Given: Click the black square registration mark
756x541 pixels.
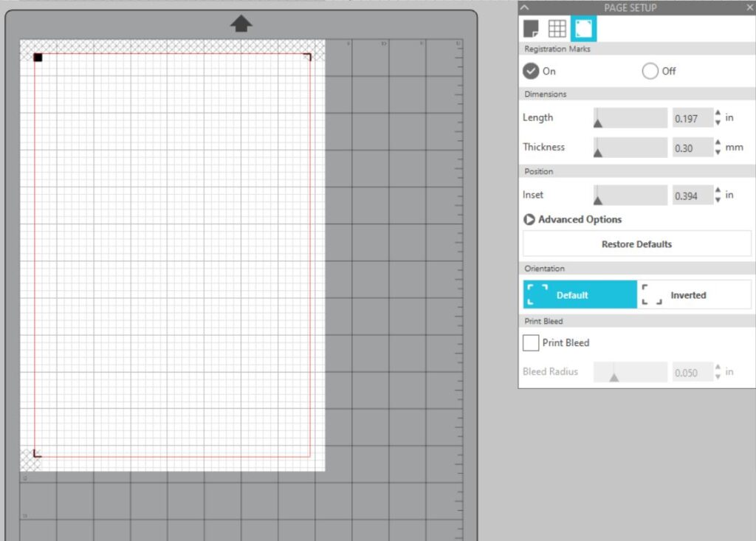Looking at the screenshot, I should tap(38, 57).
